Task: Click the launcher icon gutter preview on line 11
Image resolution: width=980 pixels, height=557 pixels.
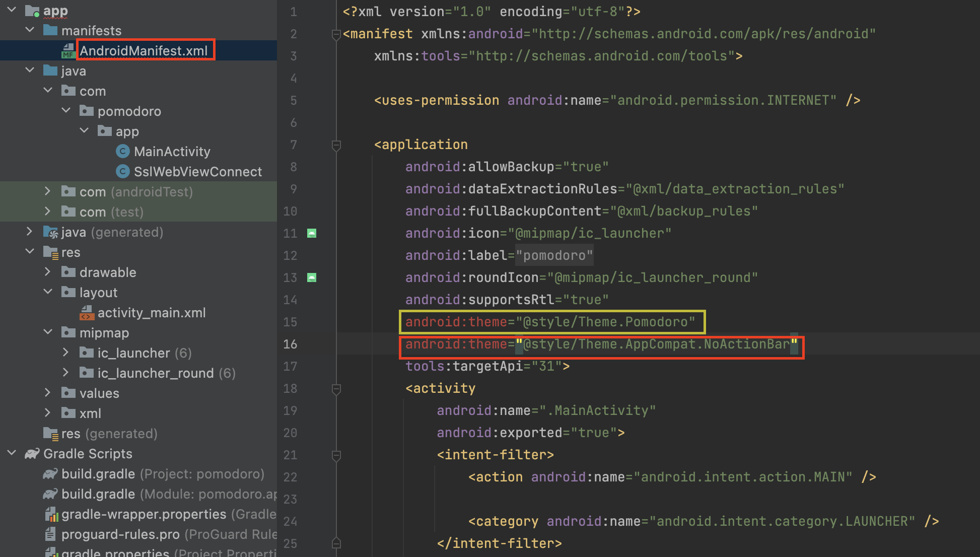Action: tap(312, 233)
